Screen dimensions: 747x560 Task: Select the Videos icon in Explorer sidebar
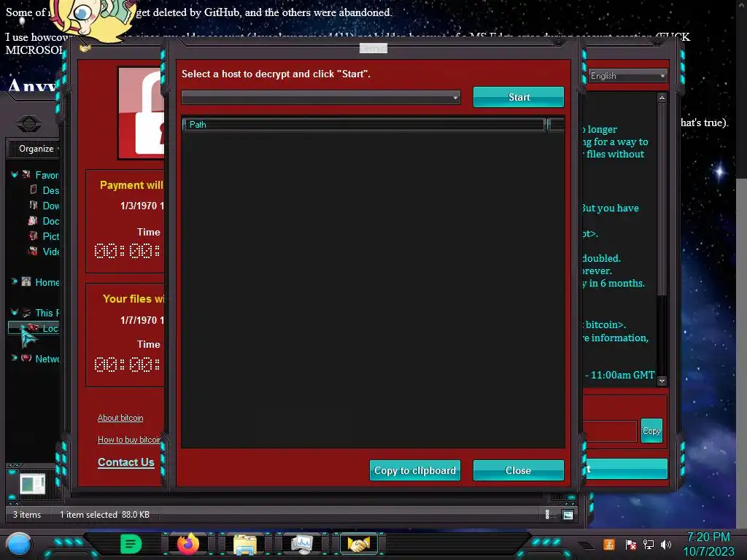pyautogui.click(x=33, y=251)
